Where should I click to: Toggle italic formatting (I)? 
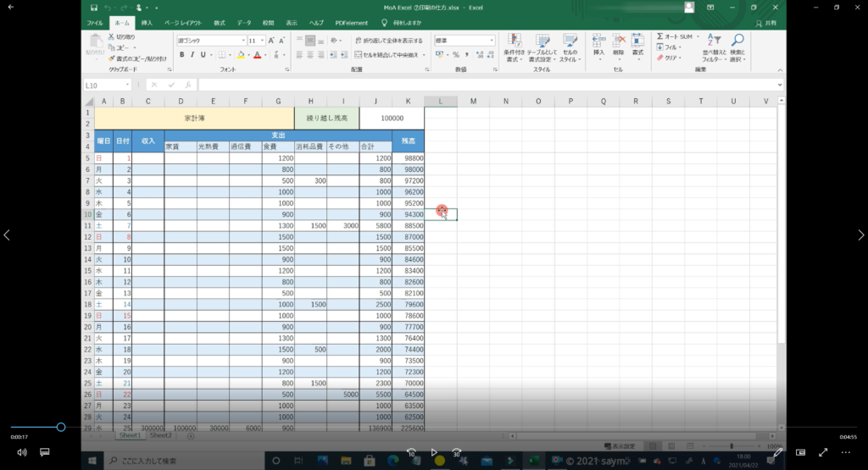[x=192, y=55]
